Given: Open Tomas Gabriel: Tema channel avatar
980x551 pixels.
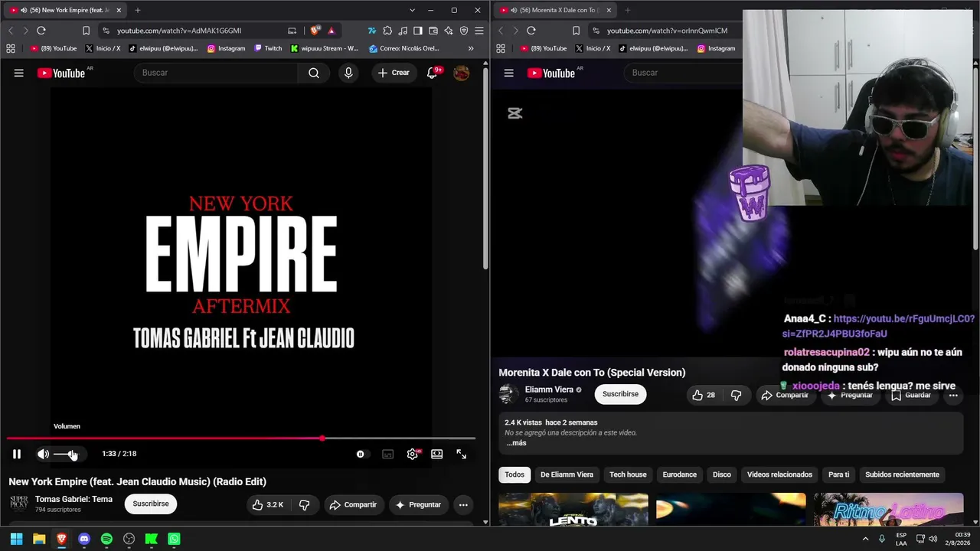Looking at the screenshot, I should click(x=18, y=504).
